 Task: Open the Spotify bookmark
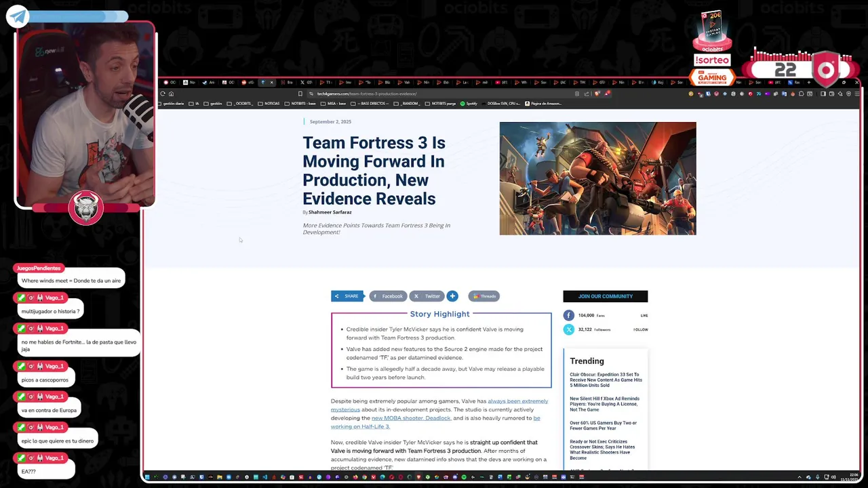point(469,104)
